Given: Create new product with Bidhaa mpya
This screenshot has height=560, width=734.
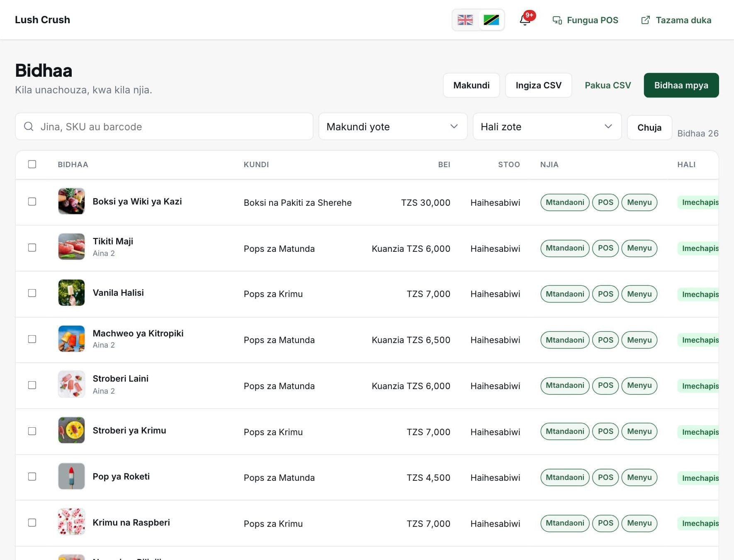Looking at the screenshot, I should tap(681, 85).
